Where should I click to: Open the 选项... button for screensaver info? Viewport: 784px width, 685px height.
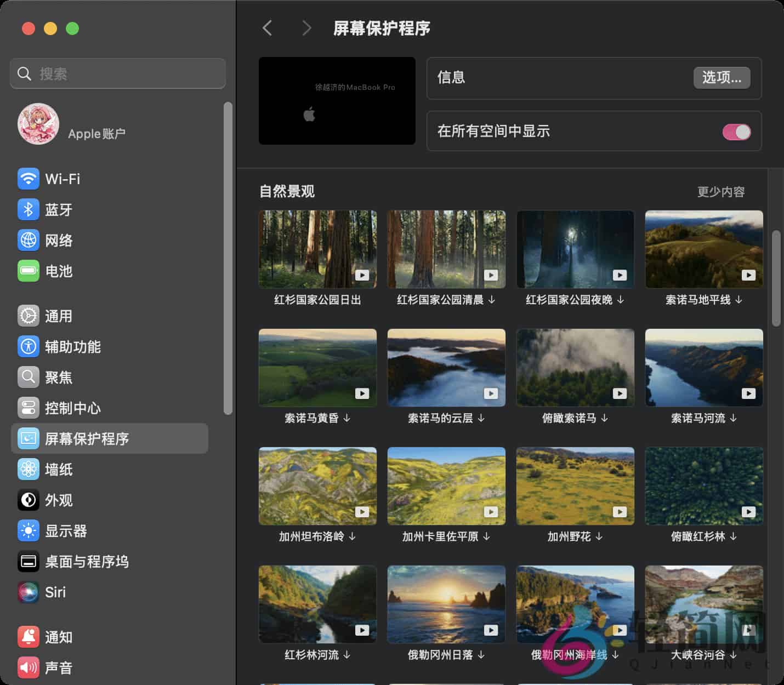721,78
